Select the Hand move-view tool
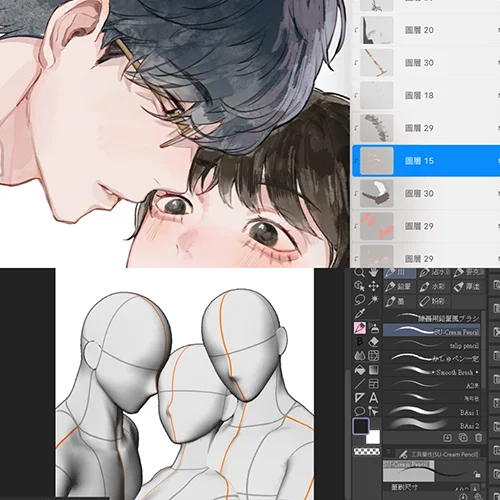This screenshot has width=500, height=500. tap(374, 272)
